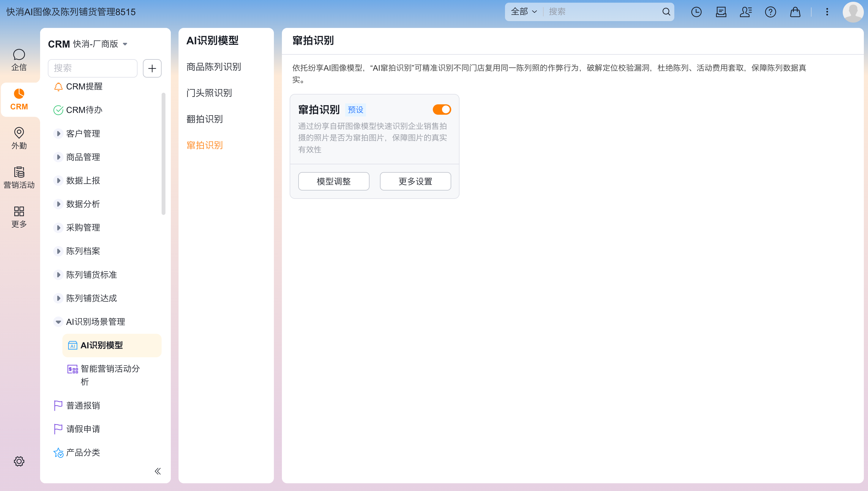The image size is (868, 491).
Task: Click the CRM menu search field
Action: point(92,68)
